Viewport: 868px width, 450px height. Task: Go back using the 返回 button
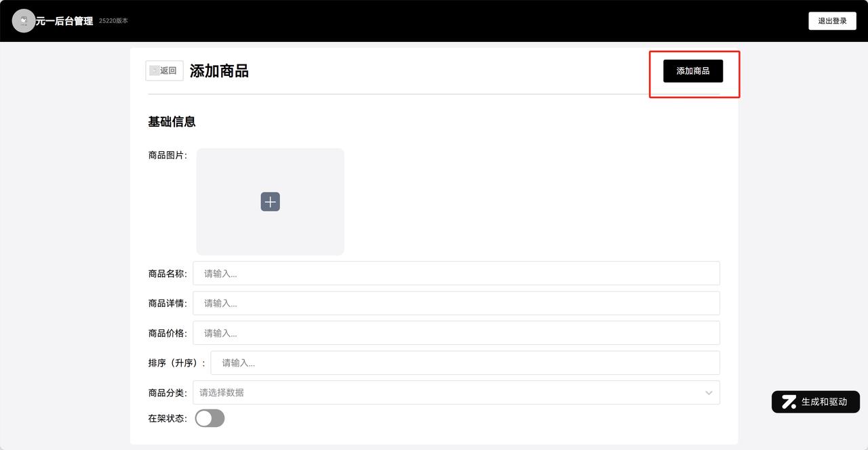click(x=165, y=70)
